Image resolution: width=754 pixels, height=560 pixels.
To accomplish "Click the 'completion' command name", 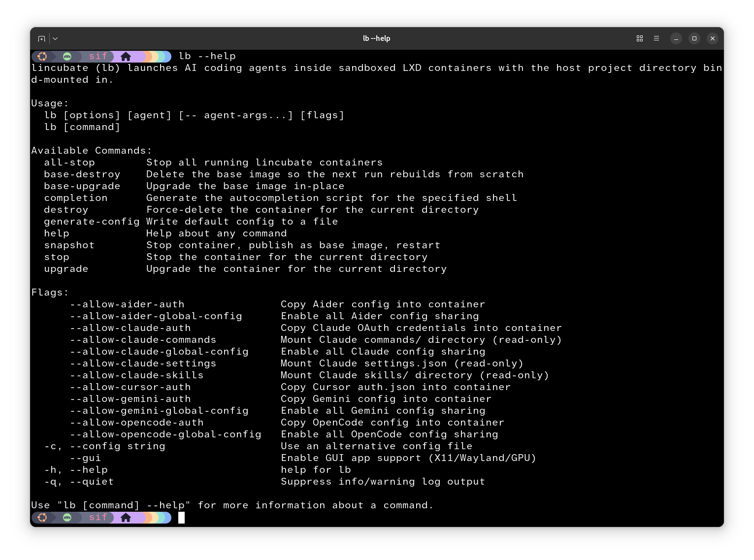I will pyautogui.click(x=76, y=198).
